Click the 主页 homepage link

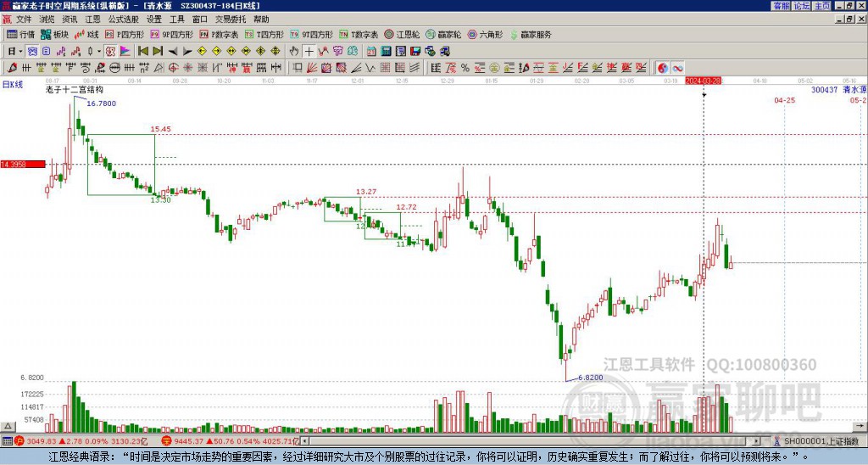[x=822, y=6]
